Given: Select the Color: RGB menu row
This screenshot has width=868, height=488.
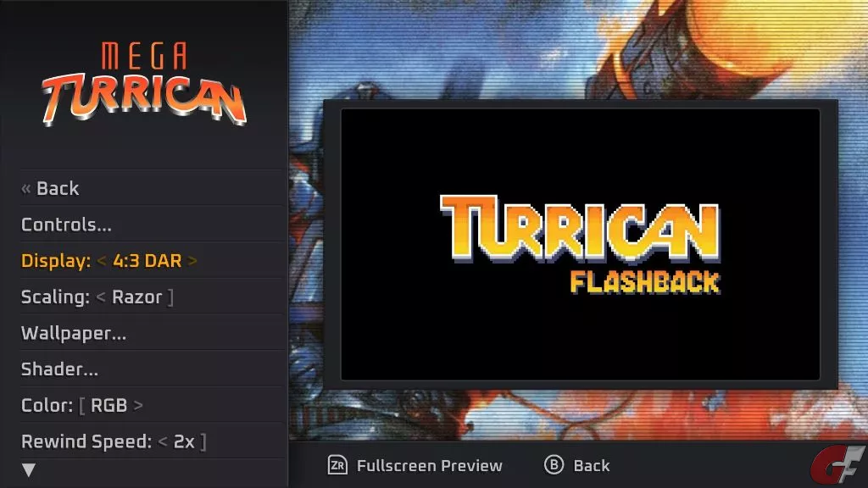Looking at the screenshot, I should coord(151,406).
